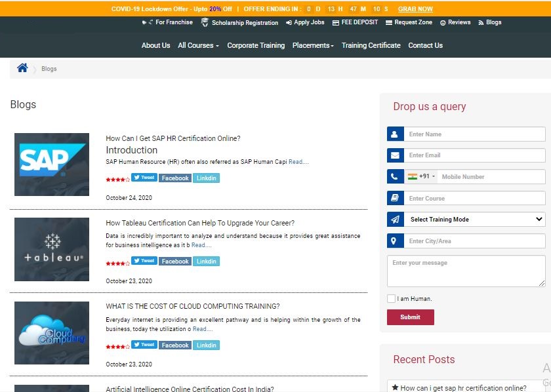Image resolution: width=551 pixels, height=392 pixels.
Task: Click star rating of SAP HR post
Action: pos(117,180)
